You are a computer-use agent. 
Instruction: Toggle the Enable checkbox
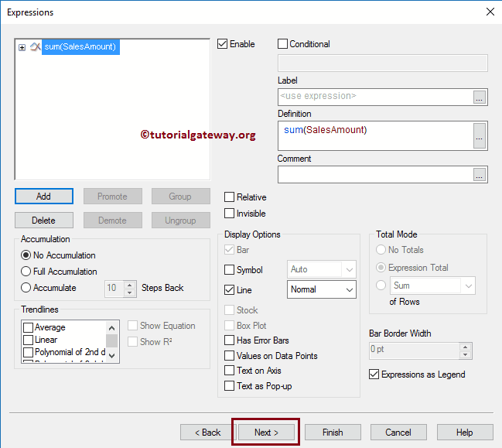223,44
